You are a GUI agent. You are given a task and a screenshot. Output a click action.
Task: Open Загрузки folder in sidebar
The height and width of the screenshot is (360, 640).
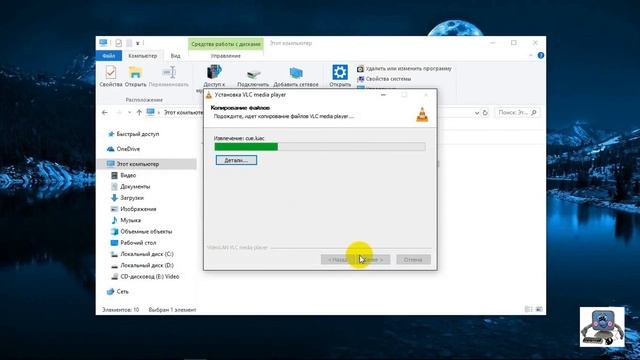(x=127, y=198)
